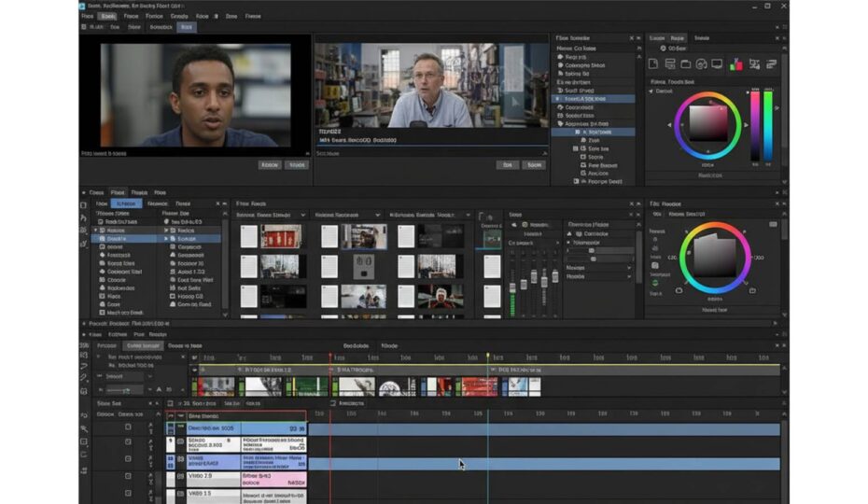868x504 pixels.
Task: Open the red-green histogram scope icon
Action: (x=735, y=64)
